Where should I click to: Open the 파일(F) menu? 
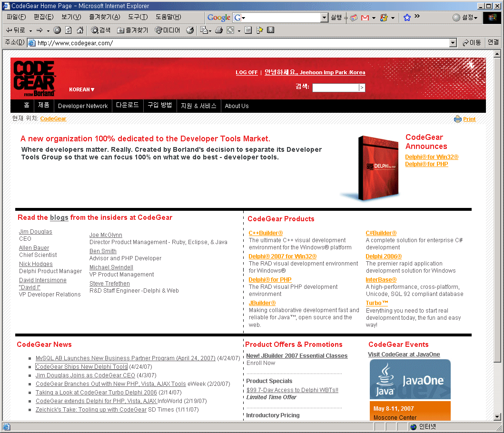point(16,17)
